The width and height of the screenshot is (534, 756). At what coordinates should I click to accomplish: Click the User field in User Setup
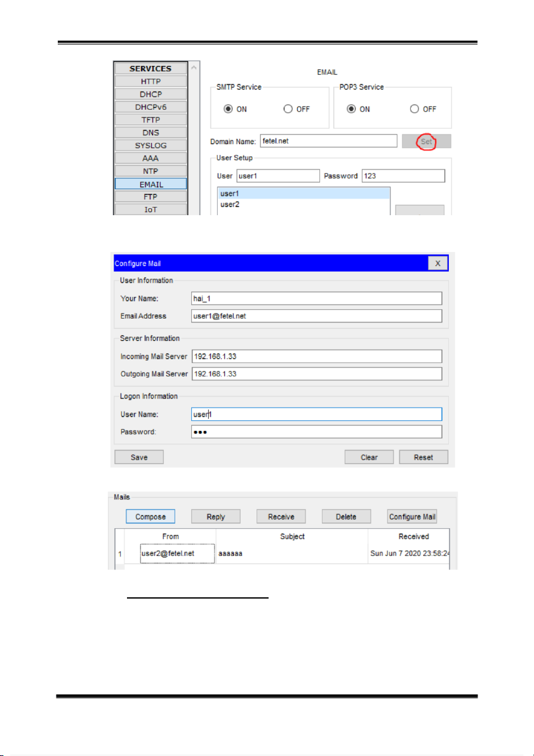coord(278,176)
